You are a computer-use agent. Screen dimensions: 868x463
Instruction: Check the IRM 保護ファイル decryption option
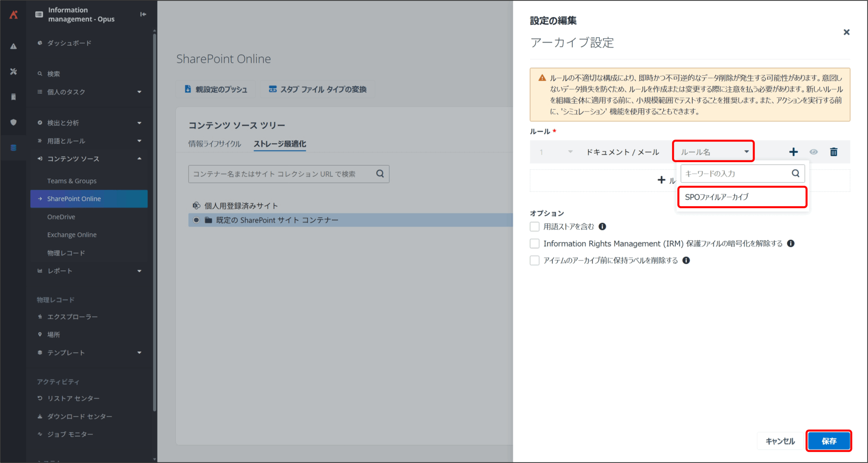535,244
